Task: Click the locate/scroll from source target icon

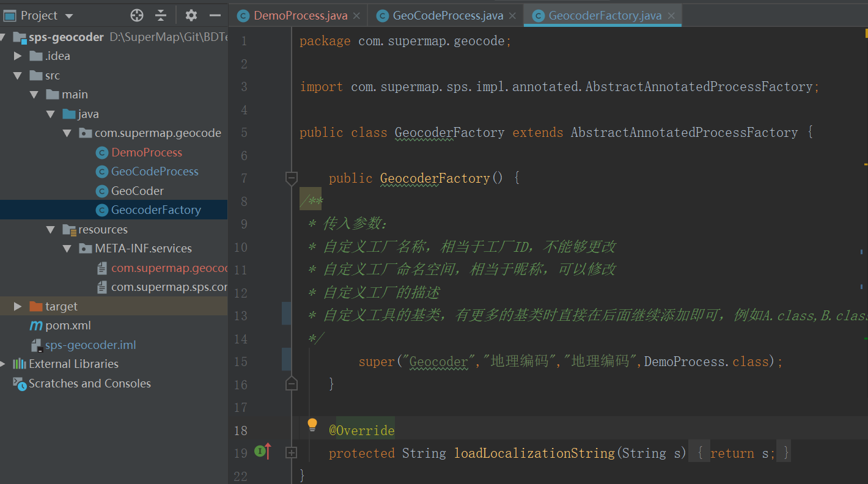Action: [x=137, y=15]
